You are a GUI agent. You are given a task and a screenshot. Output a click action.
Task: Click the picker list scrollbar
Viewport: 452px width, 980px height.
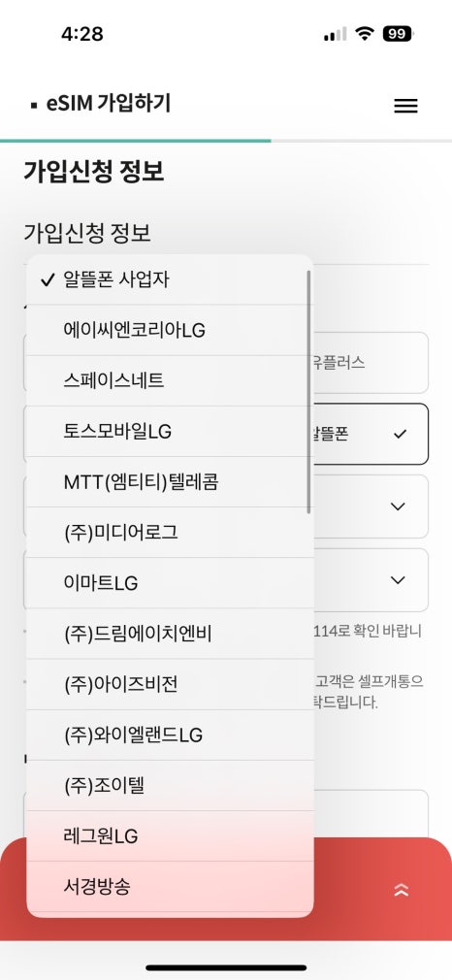click(308, 392)
